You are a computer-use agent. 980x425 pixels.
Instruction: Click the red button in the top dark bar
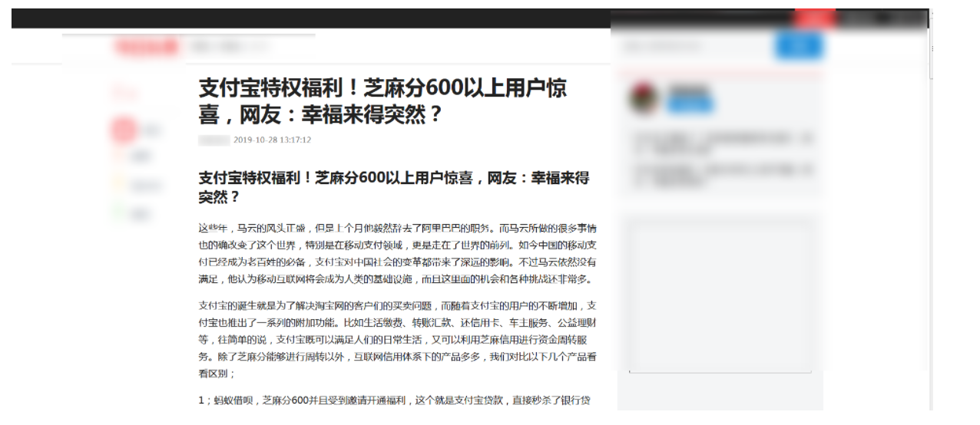pos(815,19)
